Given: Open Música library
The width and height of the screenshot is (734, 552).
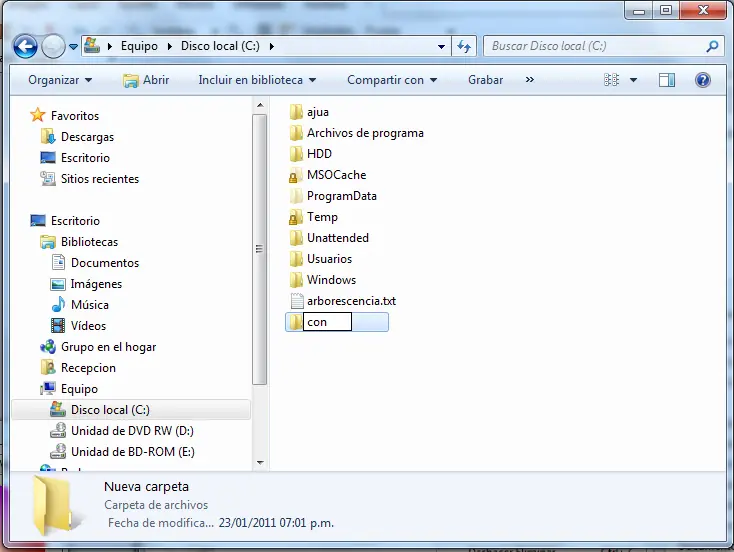Looking at the screenshot, I should click(x=89, y=305).
